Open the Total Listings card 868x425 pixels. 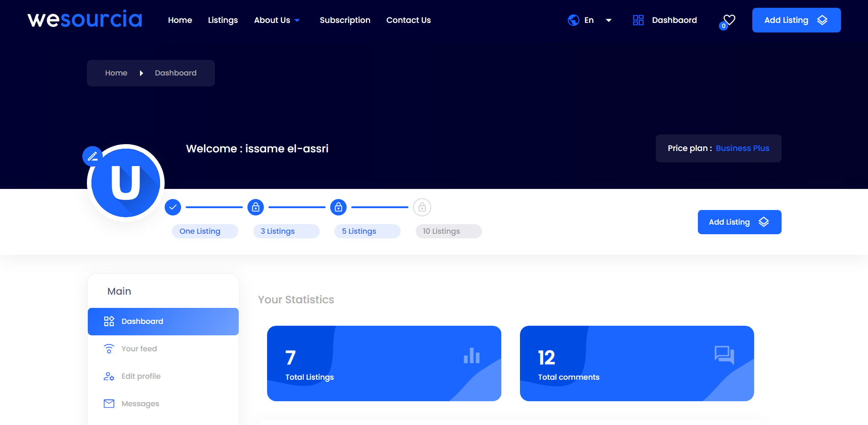click(384, 364)
